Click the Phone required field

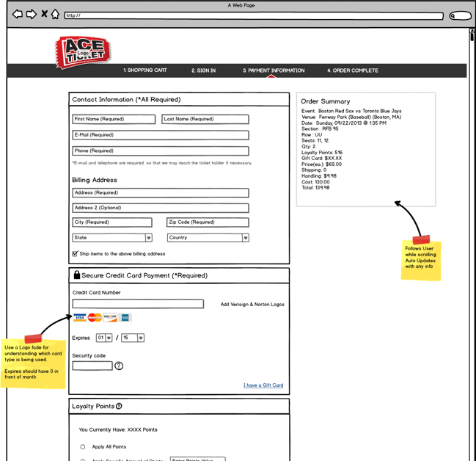coord(161,151)
